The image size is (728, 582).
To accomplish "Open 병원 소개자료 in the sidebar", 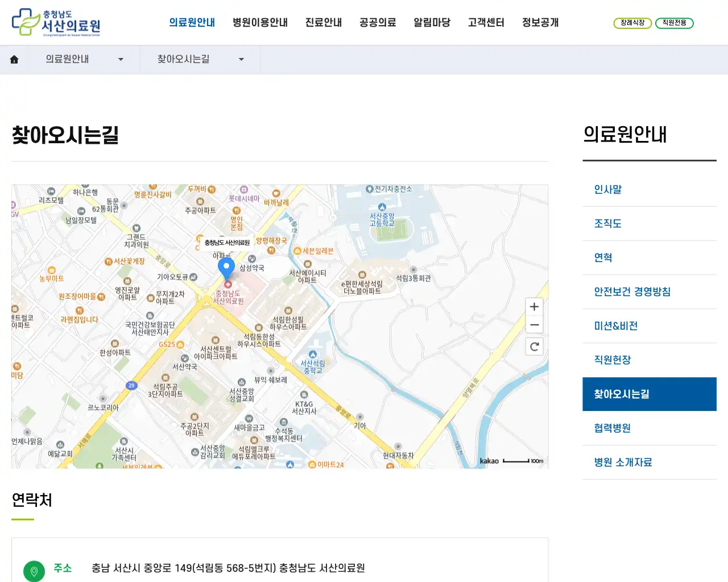I will (650, 463).
